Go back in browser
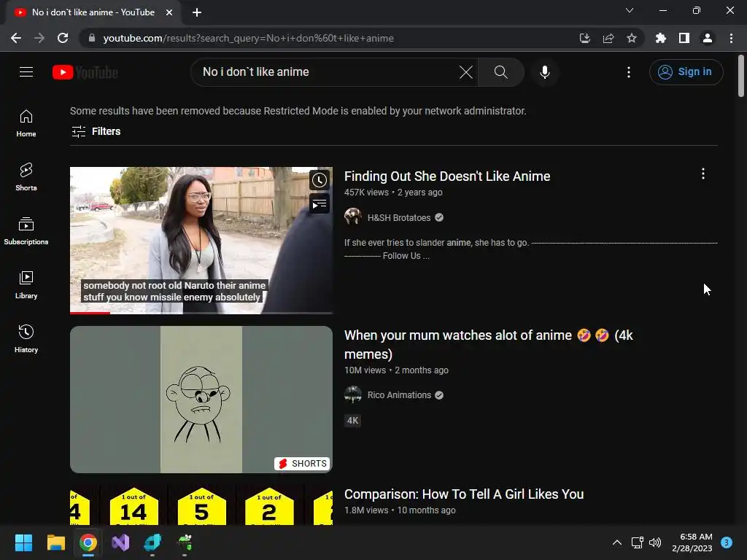 click(16, 38)
